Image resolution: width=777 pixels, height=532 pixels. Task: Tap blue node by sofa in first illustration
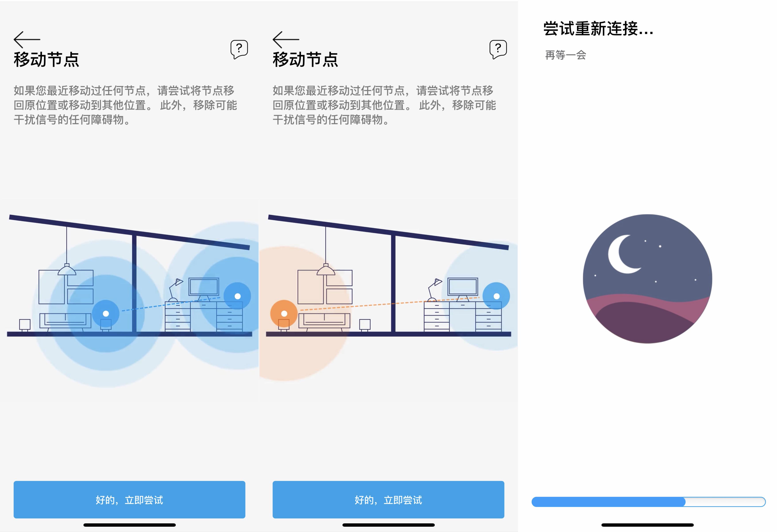[106, 313]
